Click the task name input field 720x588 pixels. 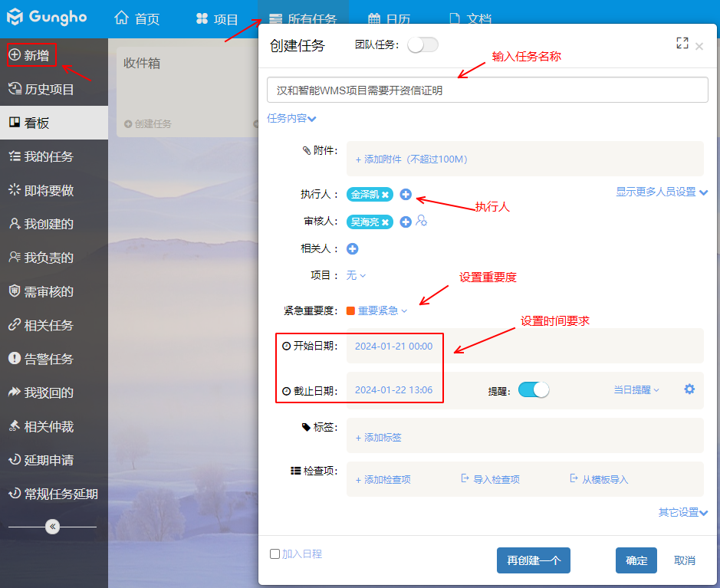[487, 90]
